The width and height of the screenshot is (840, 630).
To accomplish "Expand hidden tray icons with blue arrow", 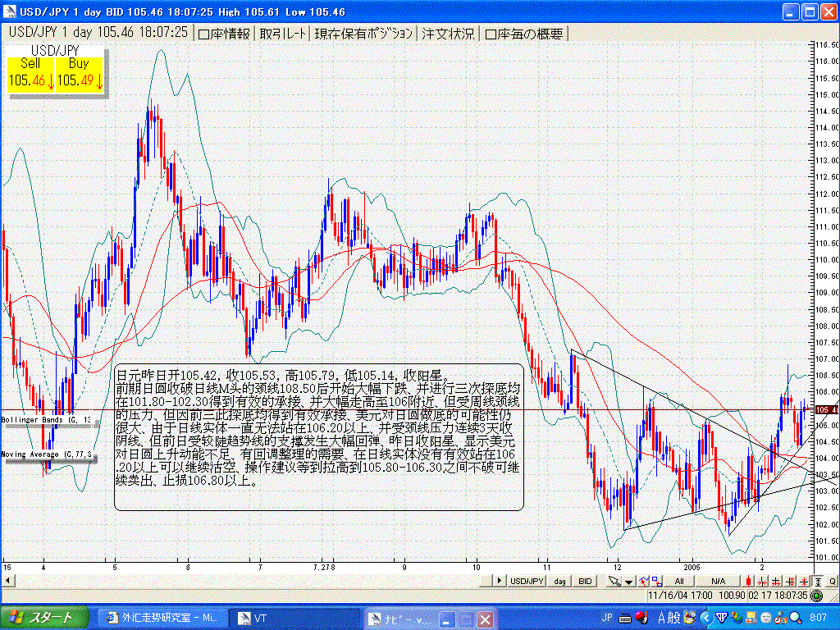I will coord(706,618).
